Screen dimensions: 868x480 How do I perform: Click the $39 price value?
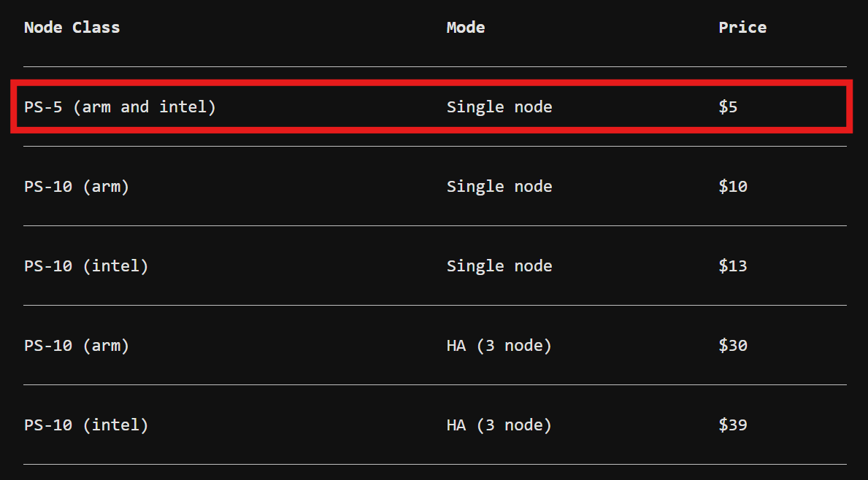coord(733,425)
